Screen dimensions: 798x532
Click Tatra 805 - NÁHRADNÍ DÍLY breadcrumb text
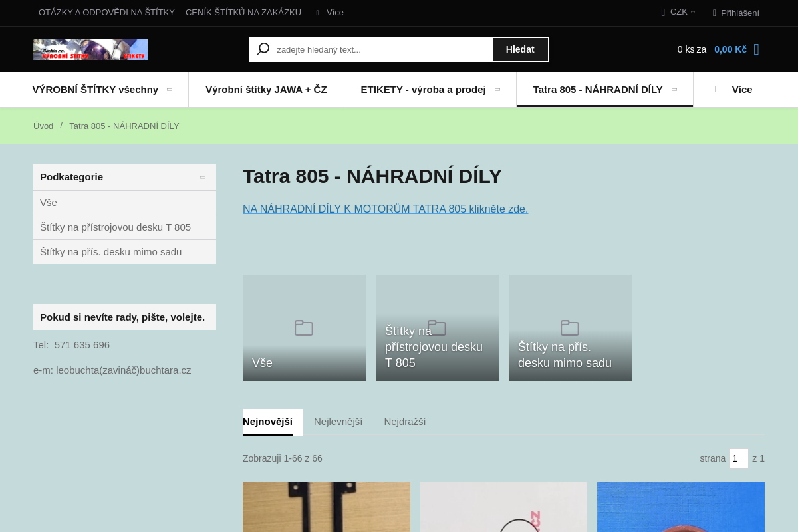click(x=124, y=126)
